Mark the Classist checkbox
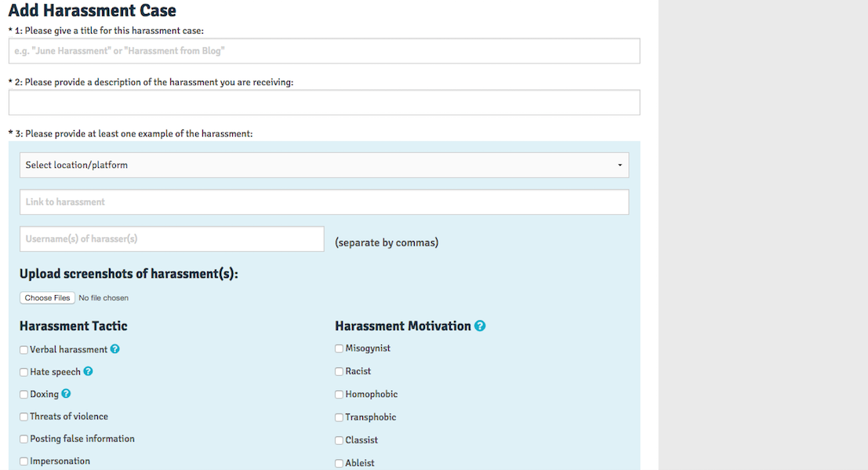 tap(340, 440)
